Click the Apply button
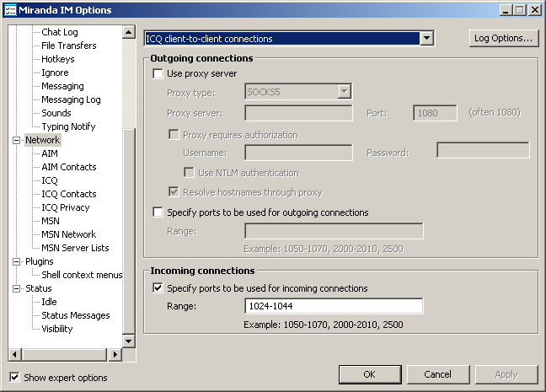 (x=506, y=374)
